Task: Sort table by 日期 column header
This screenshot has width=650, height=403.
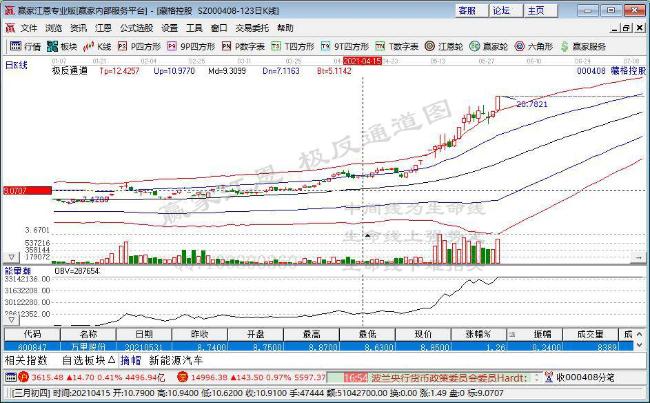Action: (x=144, y=334)
